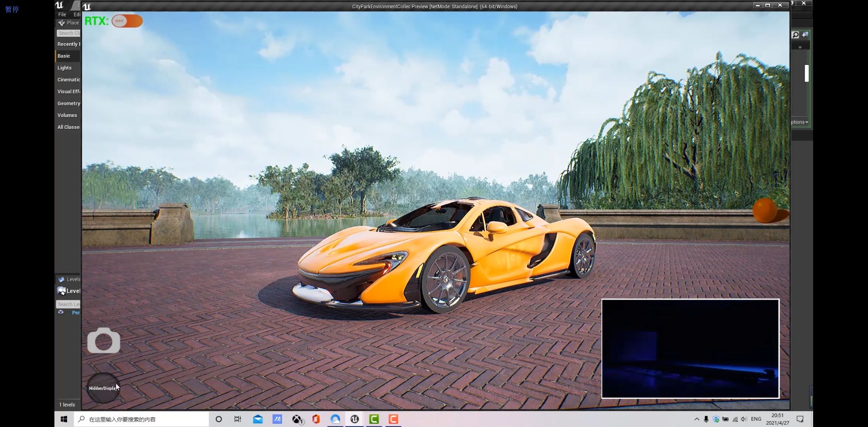Click the '1 levels' status text
868x427 pixels.
[67, 404]
